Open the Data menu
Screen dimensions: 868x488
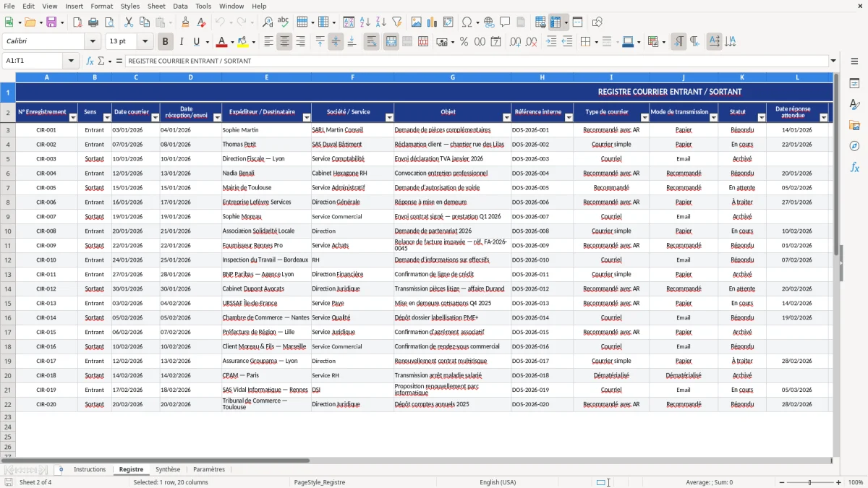[x=180, y=6]
